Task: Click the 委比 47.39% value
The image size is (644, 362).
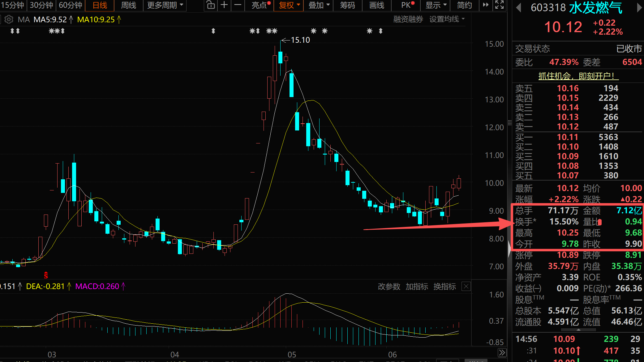Action: (564, 62)
